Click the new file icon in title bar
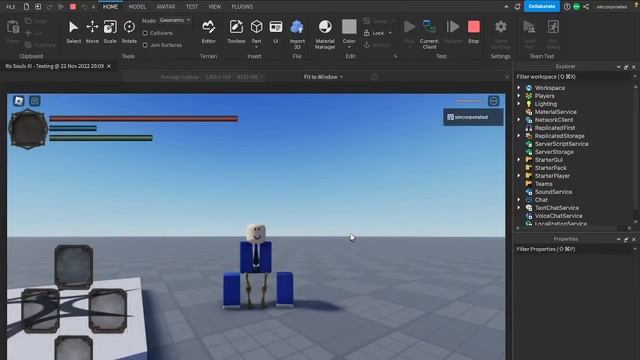 tap(26, 7)
